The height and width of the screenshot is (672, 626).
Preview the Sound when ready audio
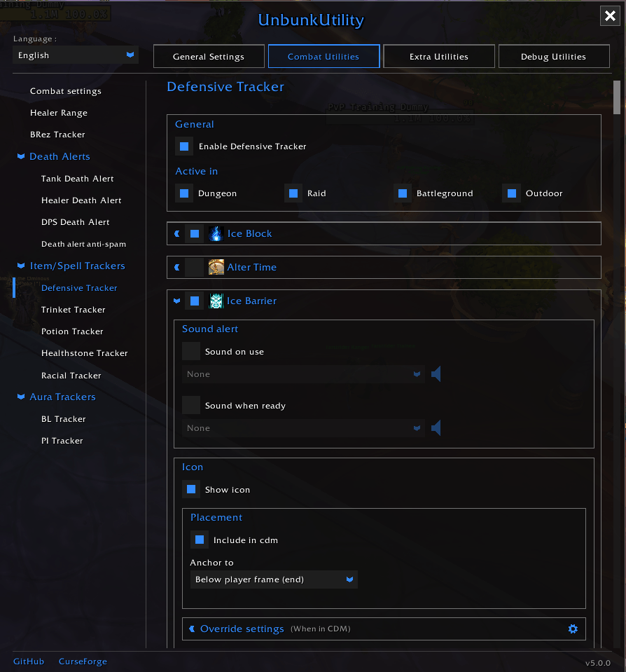coord(436,428)
